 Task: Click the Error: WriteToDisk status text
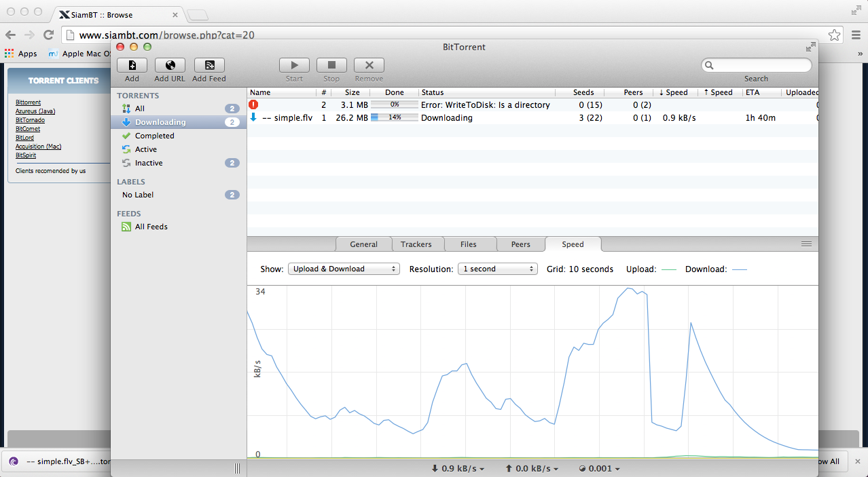(x=486, y=105)
